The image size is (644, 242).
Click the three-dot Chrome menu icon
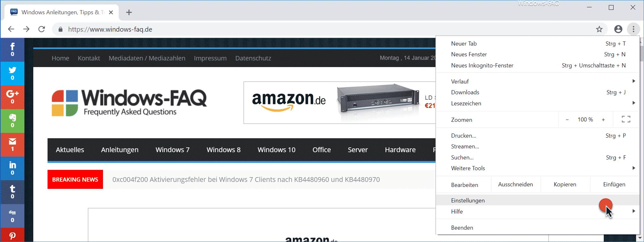633,29
